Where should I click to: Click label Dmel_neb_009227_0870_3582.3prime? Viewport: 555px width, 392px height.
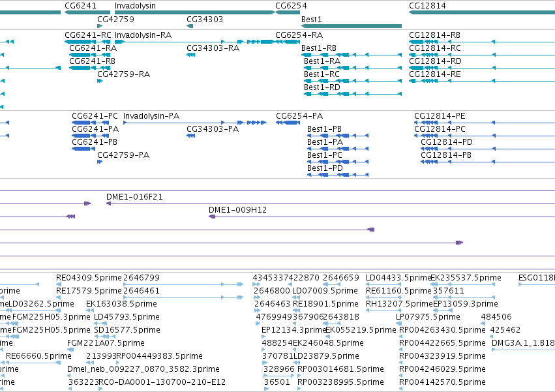[x=143, y=369]
